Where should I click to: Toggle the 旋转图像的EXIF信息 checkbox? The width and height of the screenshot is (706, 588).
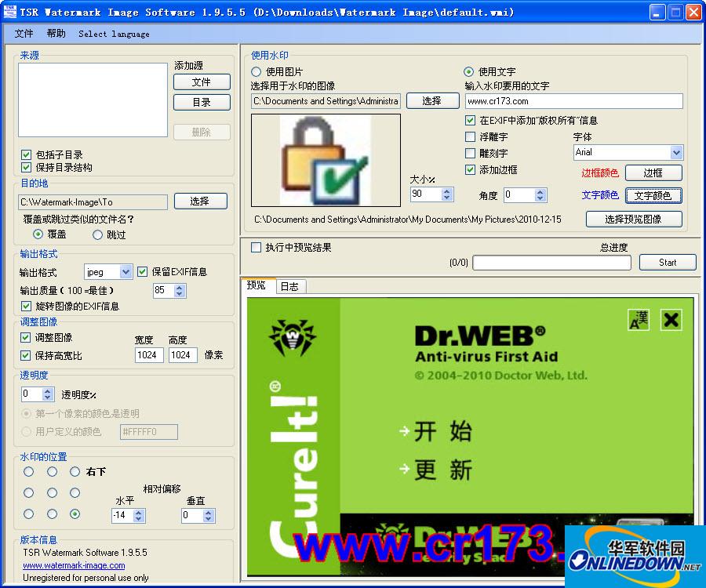[x=26, y=307]
